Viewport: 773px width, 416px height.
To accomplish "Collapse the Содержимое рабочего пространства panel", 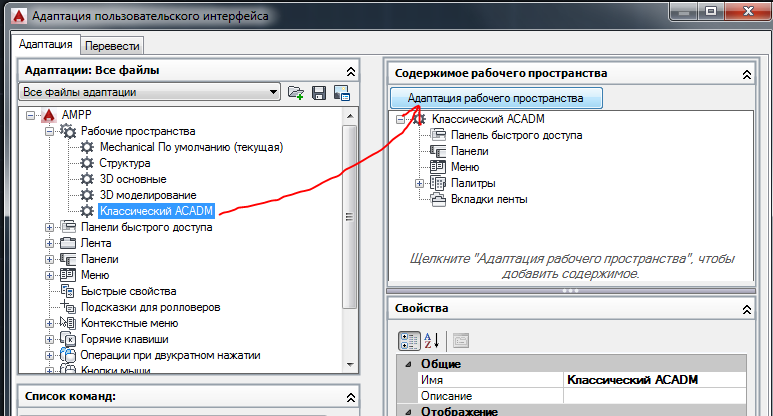I will coord(746,74).
